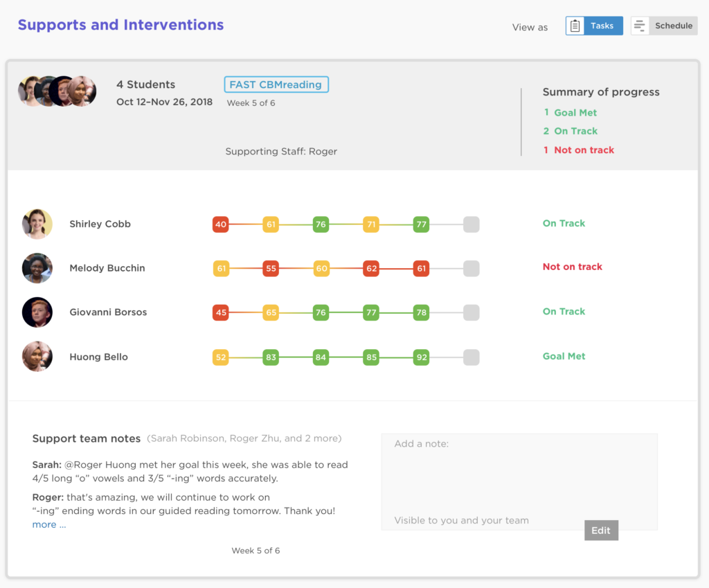Switch to the Tasks view
This screenshot has width=709, height=588.
point(601,26)
